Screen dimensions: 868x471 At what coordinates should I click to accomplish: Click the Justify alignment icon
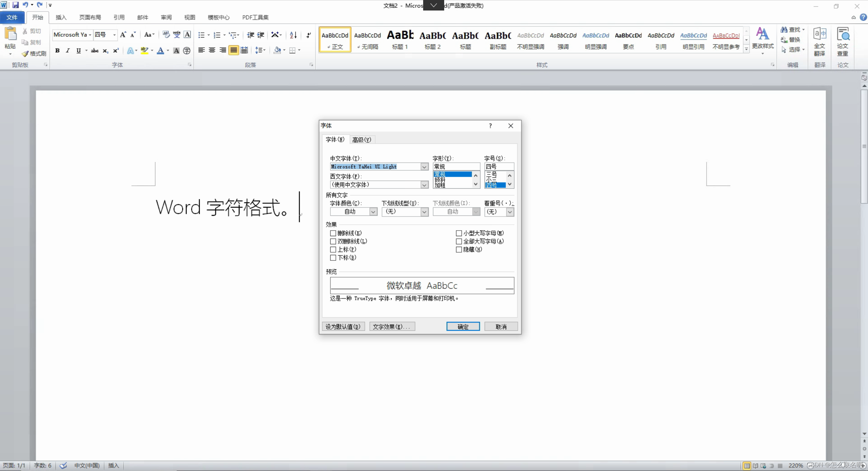coord(234,50)
